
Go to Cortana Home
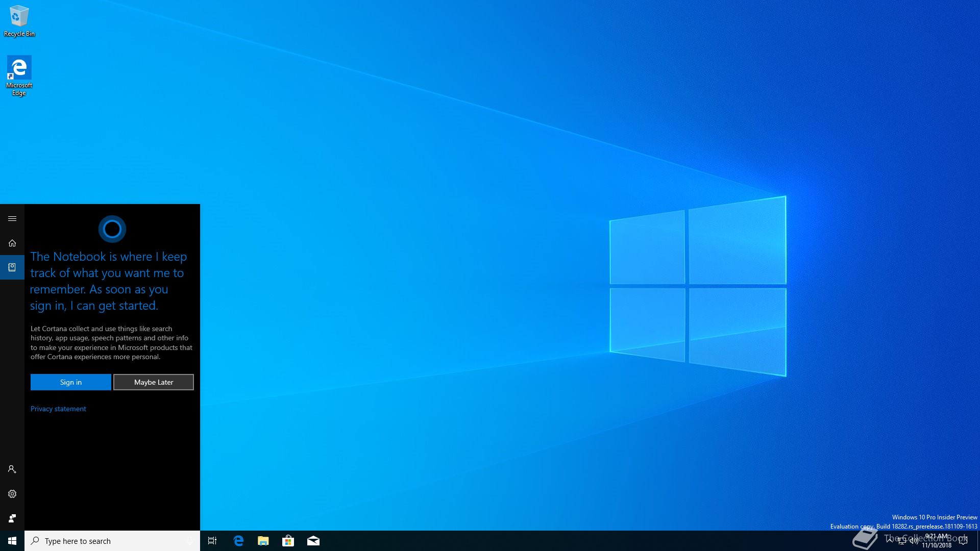click(x=12, y=243)
